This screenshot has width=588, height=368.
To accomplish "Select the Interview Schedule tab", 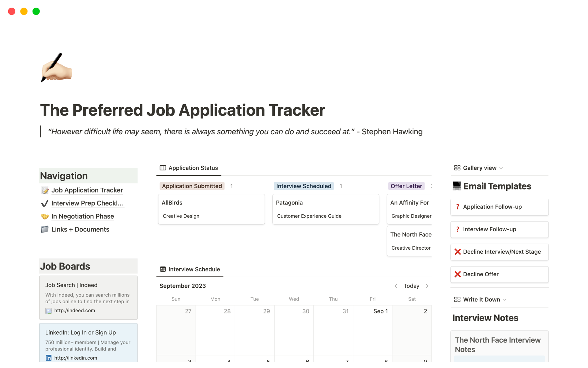I will pyautogui.click(x=190, y=269).
